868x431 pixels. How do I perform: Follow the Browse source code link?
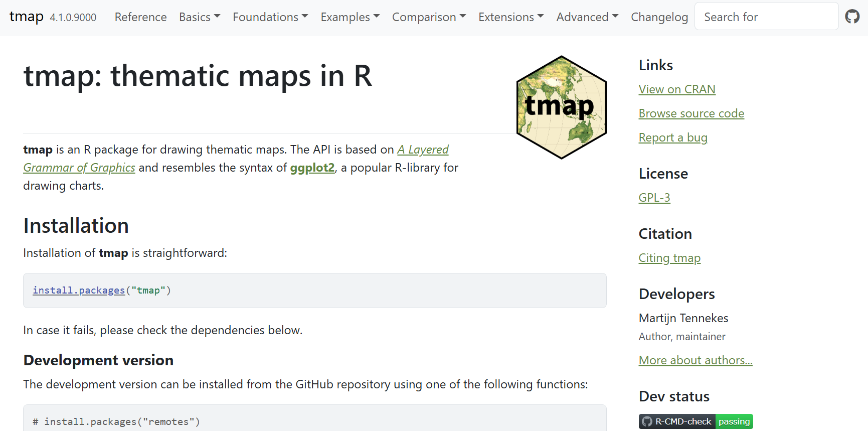click(691, 113)
